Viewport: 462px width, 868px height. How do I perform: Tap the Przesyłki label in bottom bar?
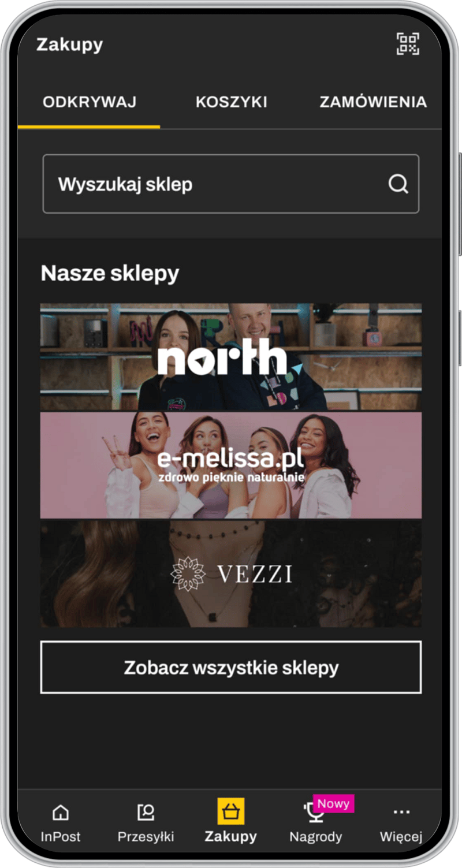146,836
